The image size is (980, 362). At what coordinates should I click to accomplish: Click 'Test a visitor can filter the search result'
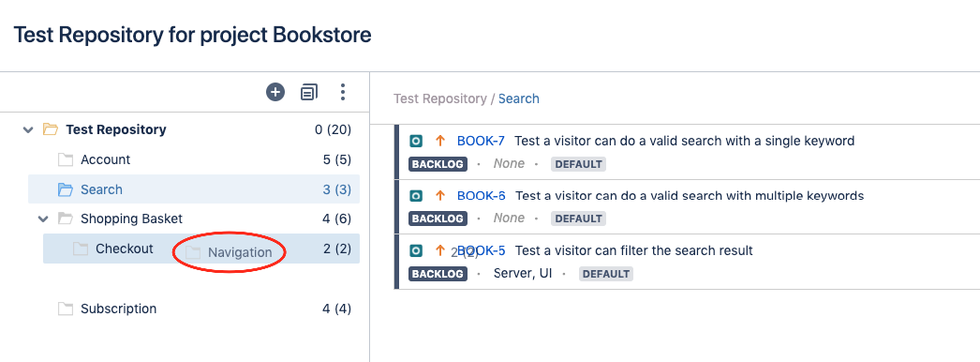click(x=633, y=250)
